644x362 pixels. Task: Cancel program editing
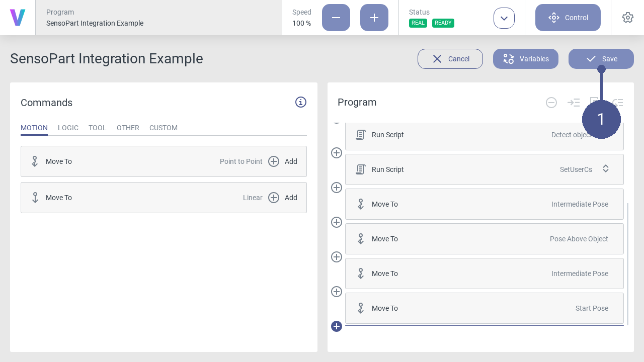[x=450, y=59]
